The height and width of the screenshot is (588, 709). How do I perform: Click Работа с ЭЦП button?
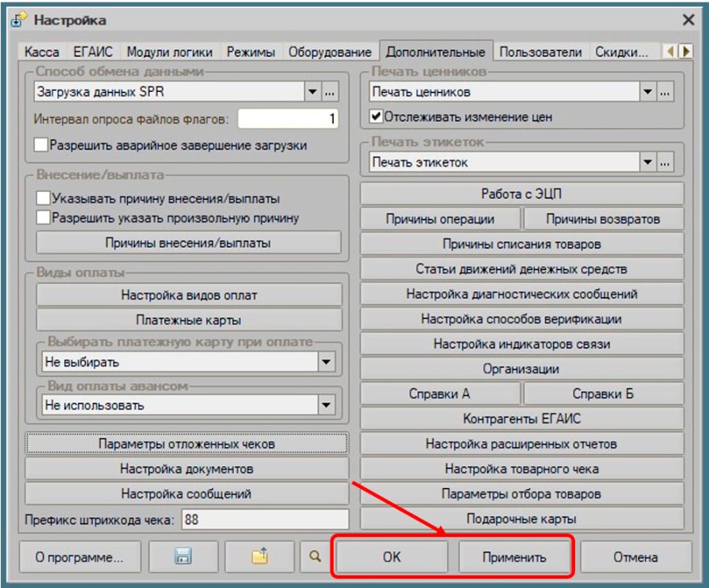[x=522, y=194]
